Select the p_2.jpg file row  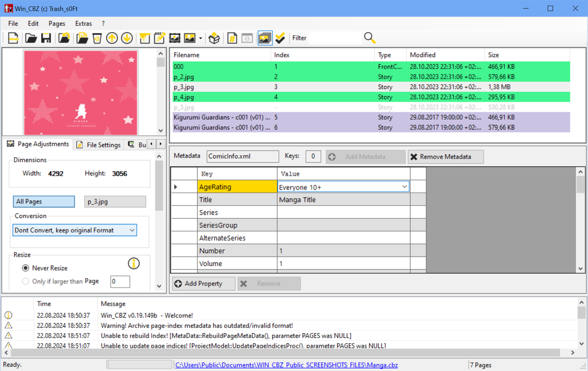pos(371,77)
